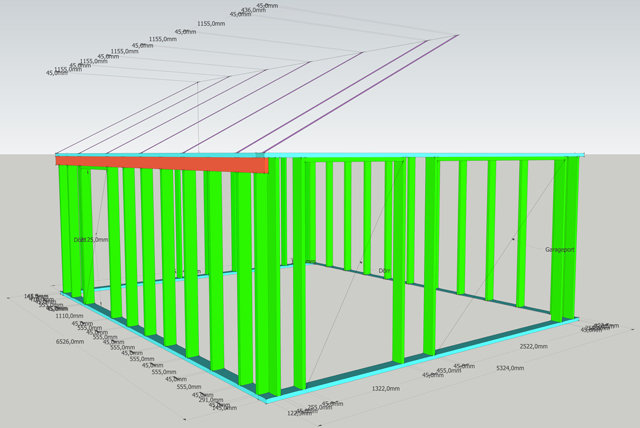Viewport: 640px width, 428px height.
Task: Click the 5324,0mm dimension label
Action: pos(517,368)
